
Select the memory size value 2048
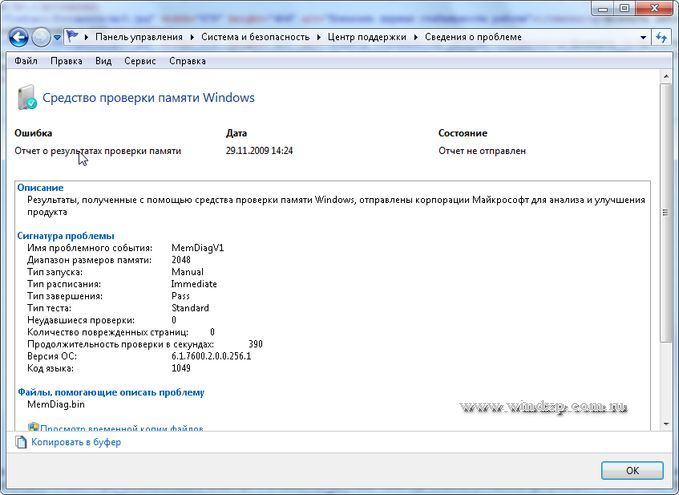click(181, 260)
